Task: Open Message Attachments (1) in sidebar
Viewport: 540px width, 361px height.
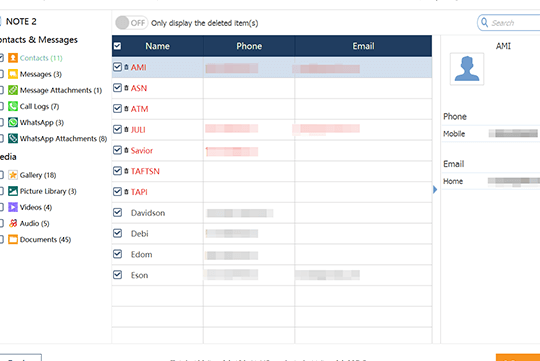Action: pyautogui.click(x=61, y=90)
